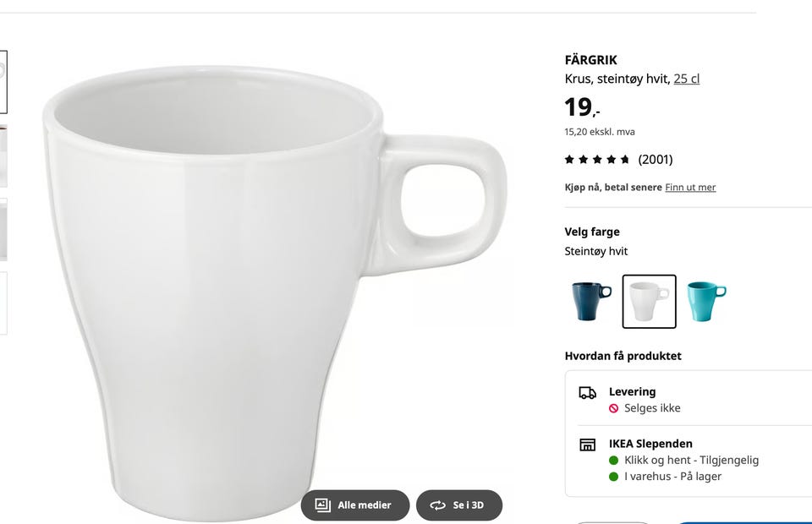Select the white stoneware mug swatch
The width and height of the screenshot is (812, 524).
pos(650,302)
